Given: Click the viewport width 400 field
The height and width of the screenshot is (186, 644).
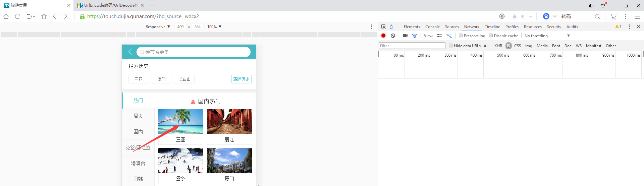Looking at the screenshot, I should point(180,27).
